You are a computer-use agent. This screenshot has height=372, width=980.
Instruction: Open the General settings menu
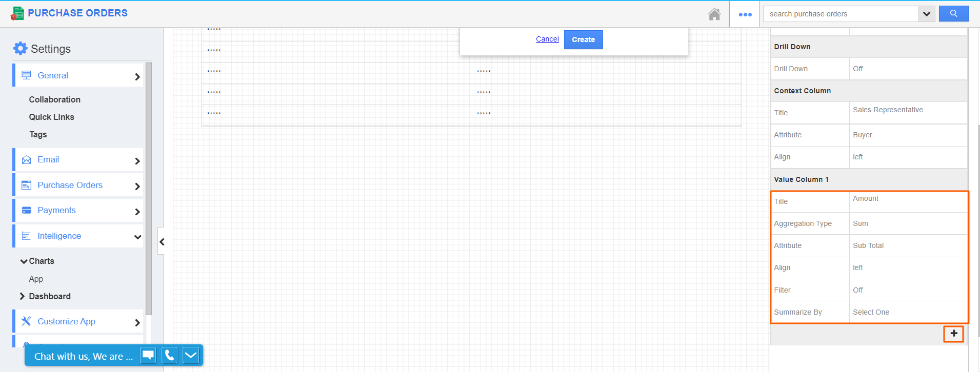(78, 75)
